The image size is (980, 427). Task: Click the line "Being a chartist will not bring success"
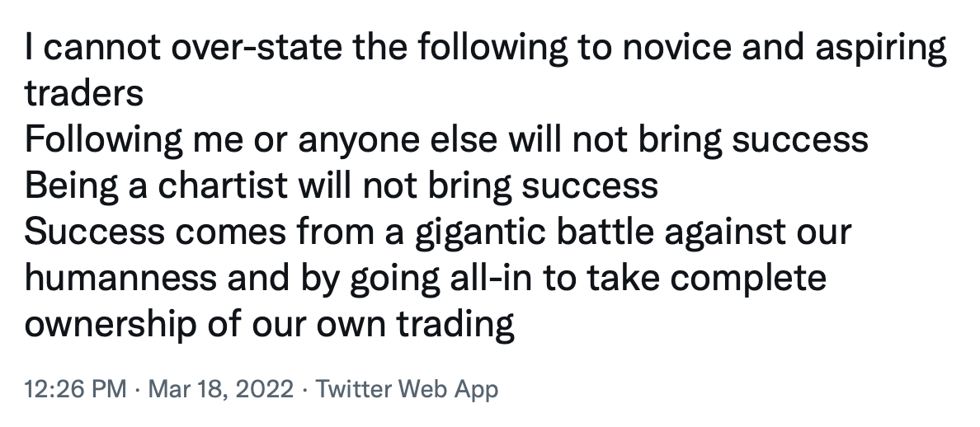pyautogui.click(x=342, y=186)
